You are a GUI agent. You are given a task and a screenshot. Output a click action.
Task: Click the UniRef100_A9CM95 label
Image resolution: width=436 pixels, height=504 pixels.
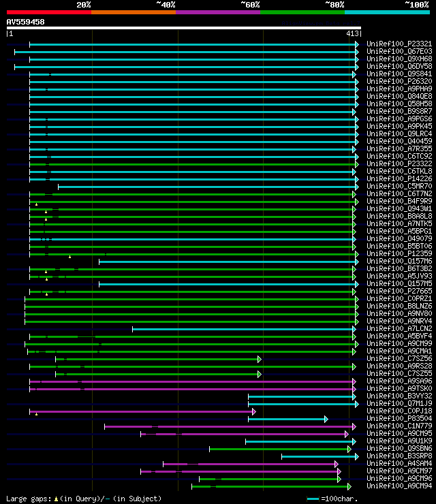(x=399, y=433)
